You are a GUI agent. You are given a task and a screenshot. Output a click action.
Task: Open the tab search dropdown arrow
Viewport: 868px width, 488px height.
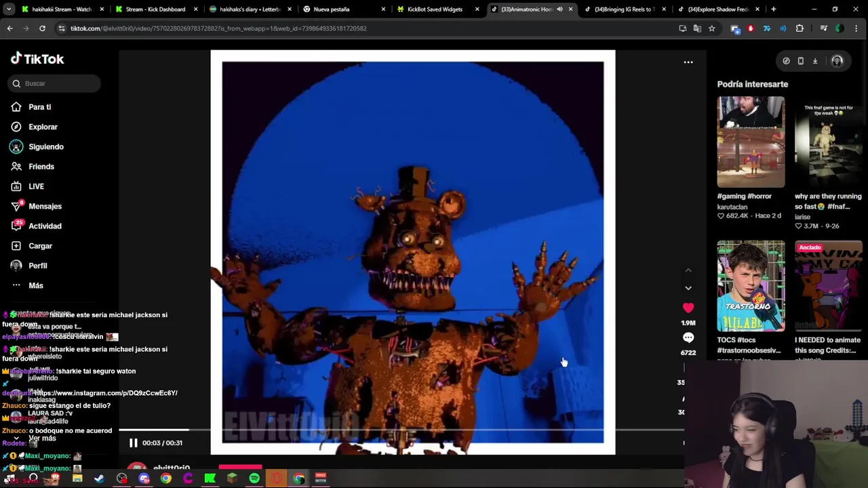(x=9, y=9)
